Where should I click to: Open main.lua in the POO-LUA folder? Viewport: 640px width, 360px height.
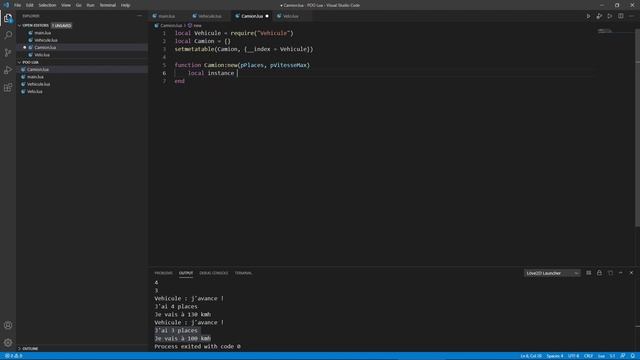(82, 77)
